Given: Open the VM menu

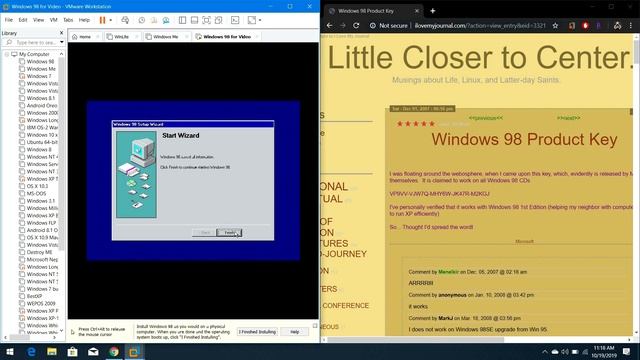Looking at the screenshot, I should click(53, 20).
